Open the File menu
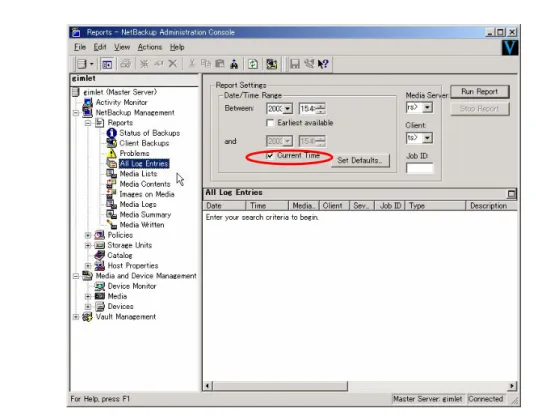 [x=80, y=47]
